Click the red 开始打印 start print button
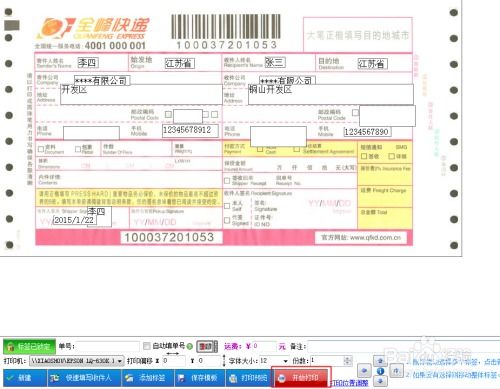500x389 pixels. [301, 378]
